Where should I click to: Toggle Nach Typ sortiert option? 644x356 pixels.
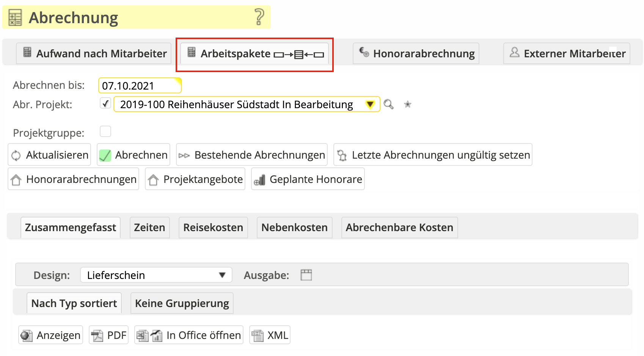coord(74,303)
